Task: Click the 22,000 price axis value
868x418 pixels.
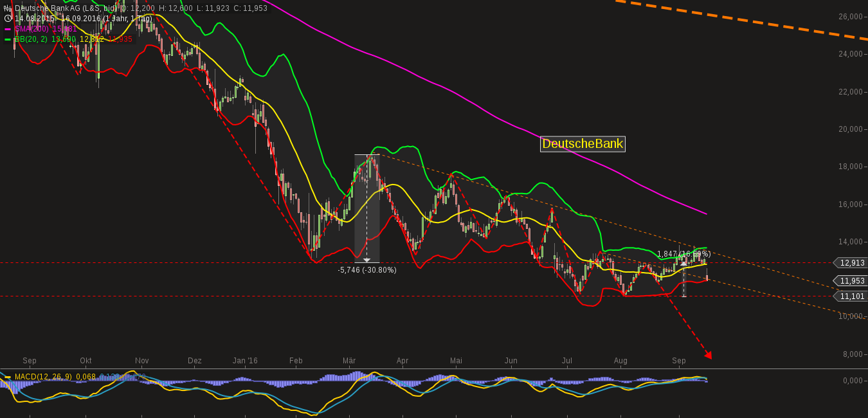Action: pos(851,92)
